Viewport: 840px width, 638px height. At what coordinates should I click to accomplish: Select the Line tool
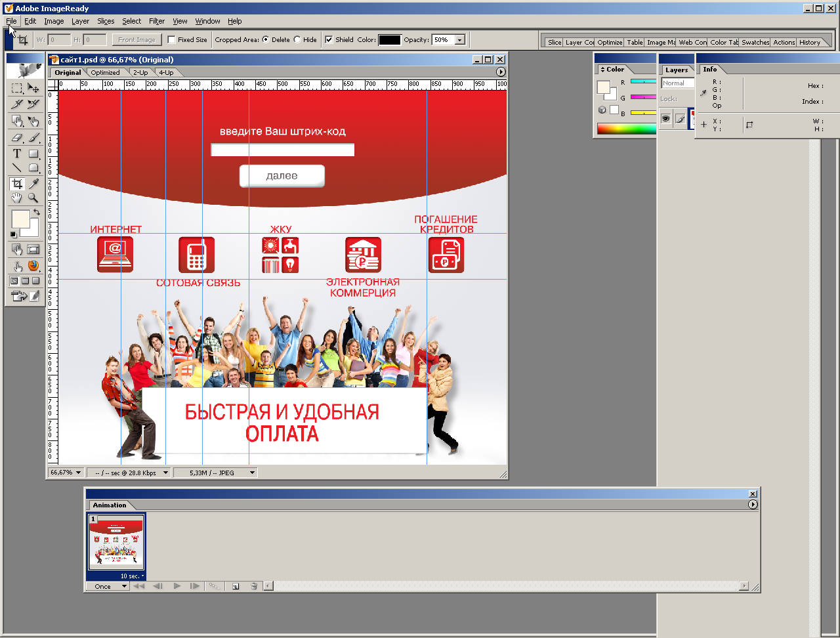pyautogui.click(x=17, y=169)
